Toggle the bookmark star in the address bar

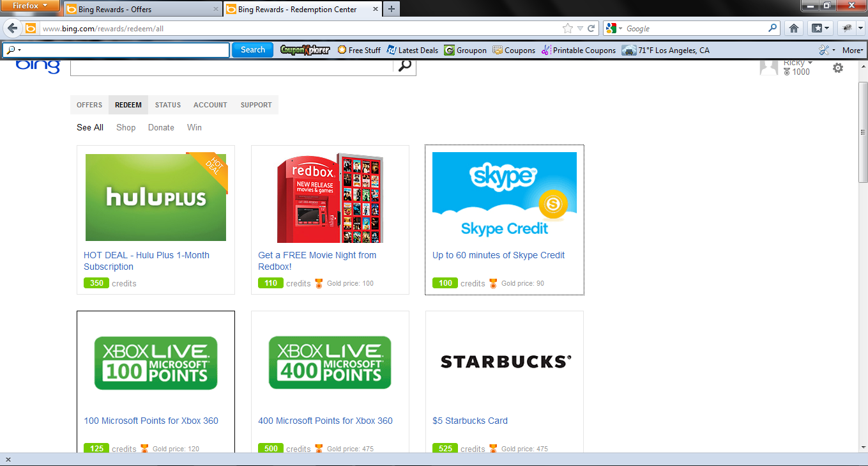point(567,28)
